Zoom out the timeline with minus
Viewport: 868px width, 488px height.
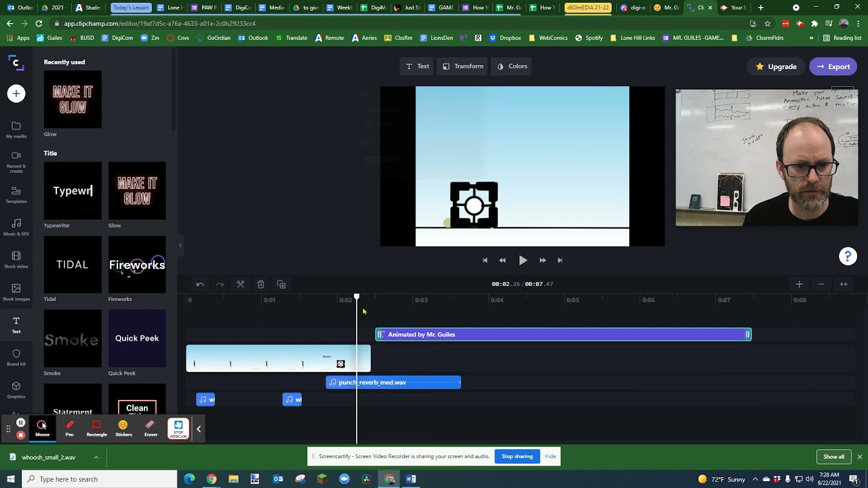[821, 284]
